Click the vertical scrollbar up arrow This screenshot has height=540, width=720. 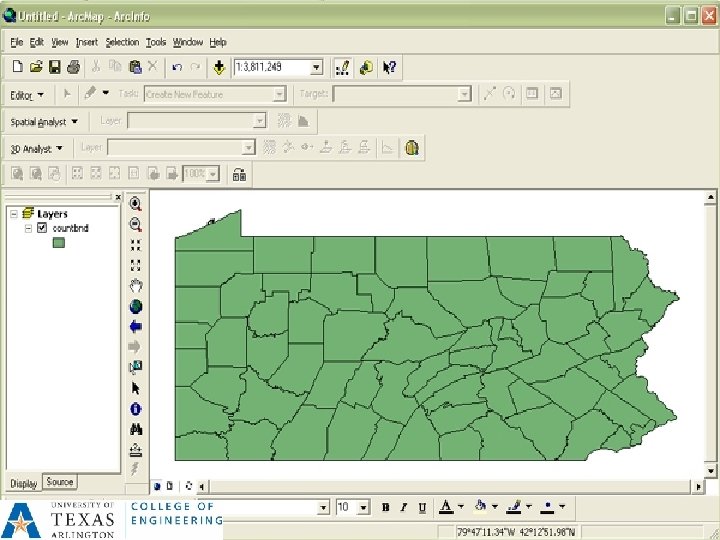[x=710, y=198]
